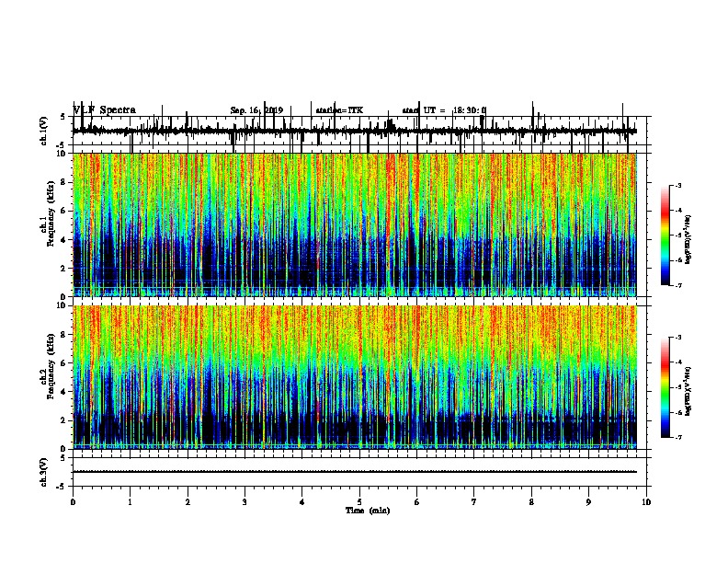Click the "-7" label on ch.2 colorbar
This screenshot has height=563, width=728.
pyautogui.click(x=677, y=438)
